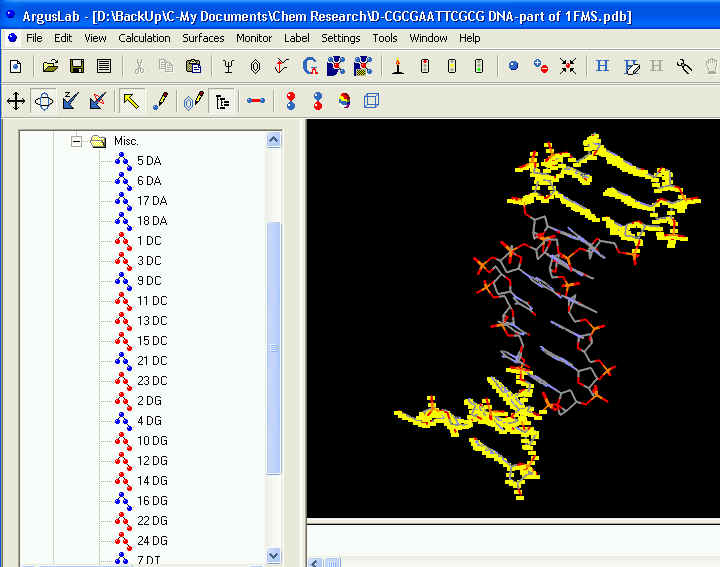Collapse the Misc. folder in tree

75,142
